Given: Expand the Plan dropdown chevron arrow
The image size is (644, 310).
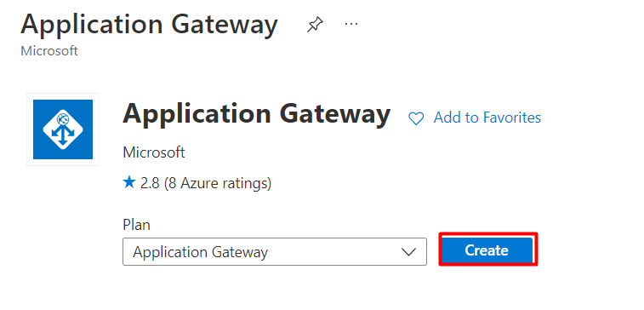Looking at the screenshot, I should 408,251.
